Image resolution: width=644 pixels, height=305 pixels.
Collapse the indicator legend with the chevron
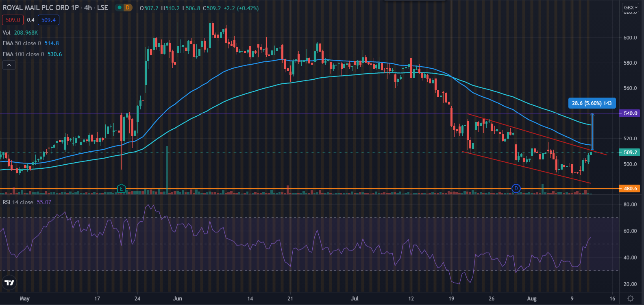[9, 65]
